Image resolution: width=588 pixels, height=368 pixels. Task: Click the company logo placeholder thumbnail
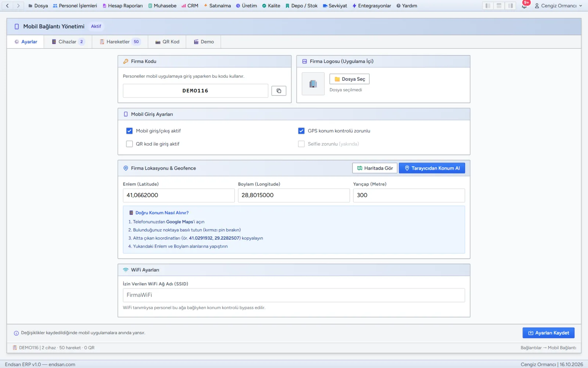313,84
